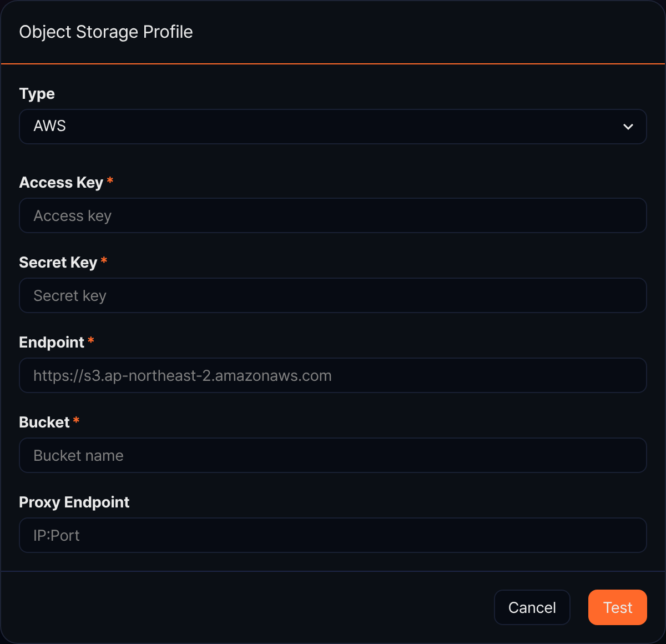Click the "Type" label above dropdown

37,94
